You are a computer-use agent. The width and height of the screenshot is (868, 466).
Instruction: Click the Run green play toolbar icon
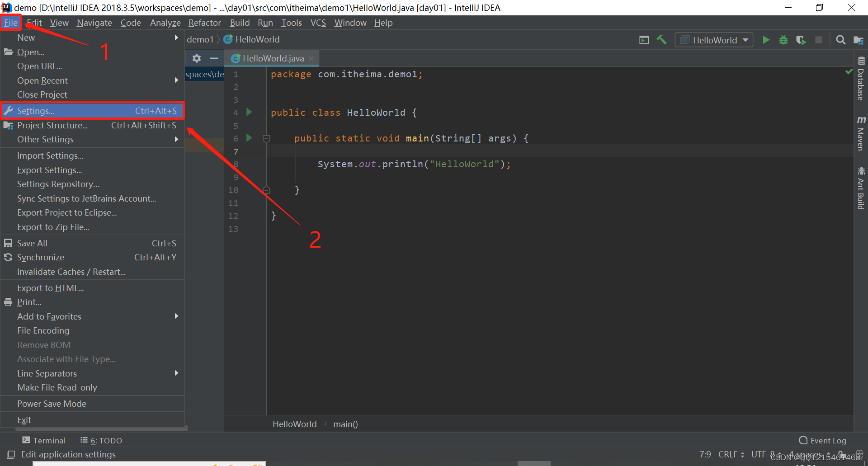(766, 40)
